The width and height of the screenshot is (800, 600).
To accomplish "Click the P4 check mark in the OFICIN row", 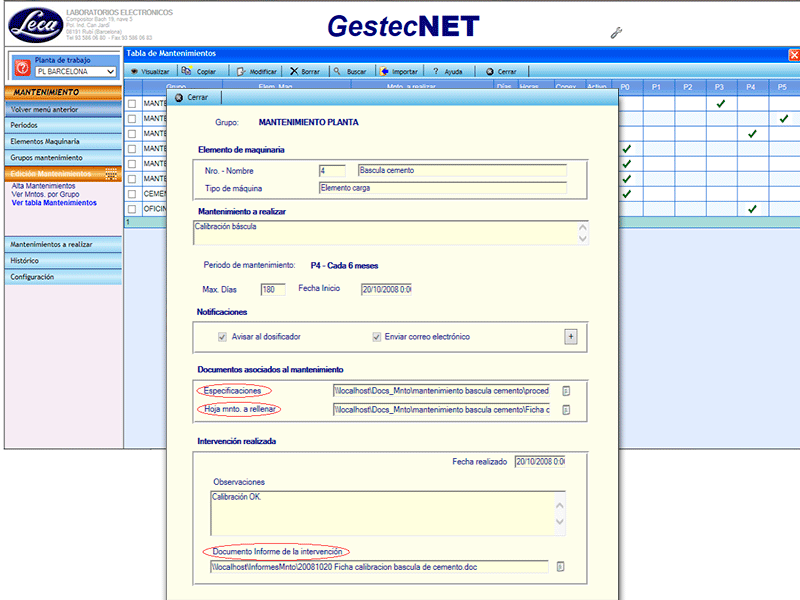I will (752, 209).
